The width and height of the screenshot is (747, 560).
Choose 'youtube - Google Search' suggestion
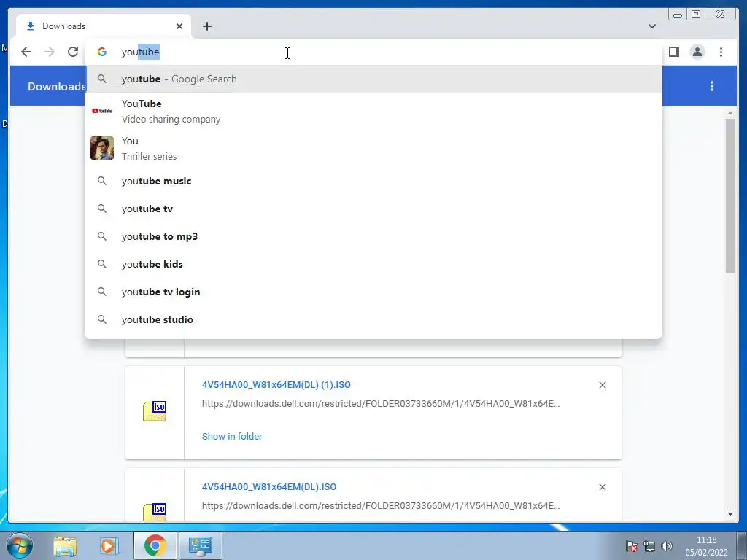click(x=373, y=79)
